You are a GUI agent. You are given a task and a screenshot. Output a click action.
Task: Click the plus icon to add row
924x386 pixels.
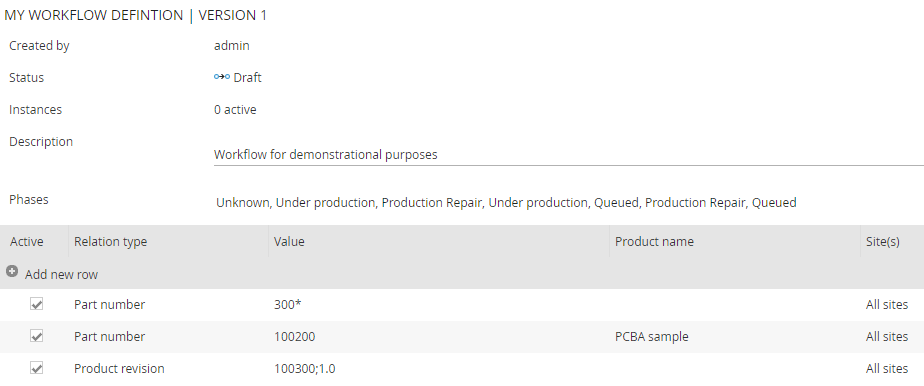click(12, 272)
